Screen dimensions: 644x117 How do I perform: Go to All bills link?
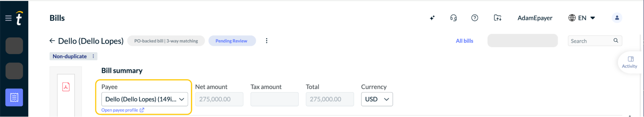click(464, 41)
